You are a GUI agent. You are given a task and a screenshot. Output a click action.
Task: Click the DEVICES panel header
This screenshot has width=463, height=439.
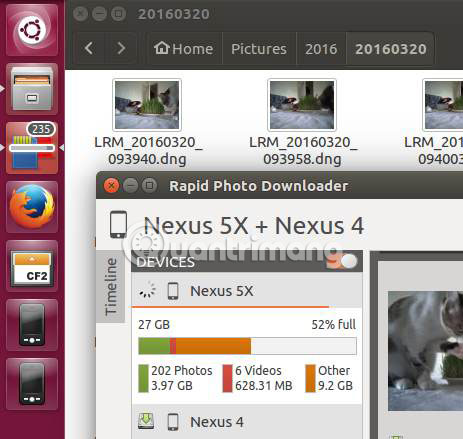click(247, 261)
